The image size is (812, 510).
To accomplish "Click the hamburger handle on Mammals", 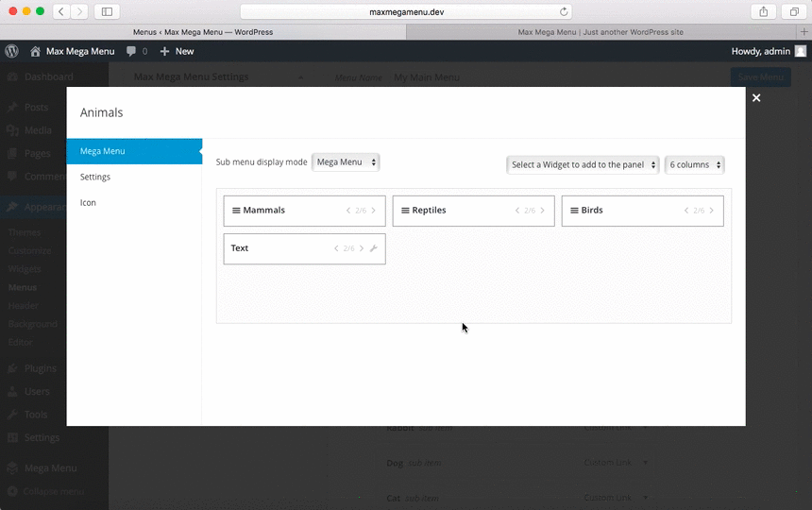I will [x=236, y=211].
